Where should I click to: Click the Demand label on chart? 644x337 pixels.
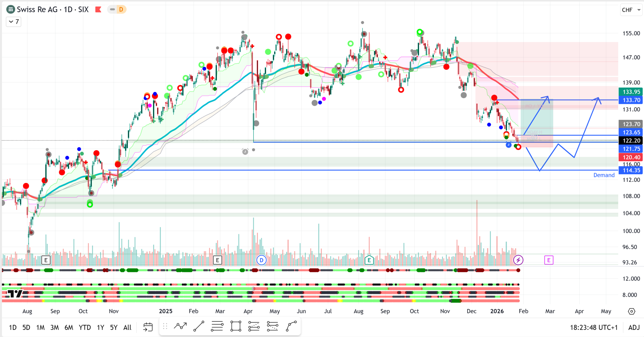(604, 175)
